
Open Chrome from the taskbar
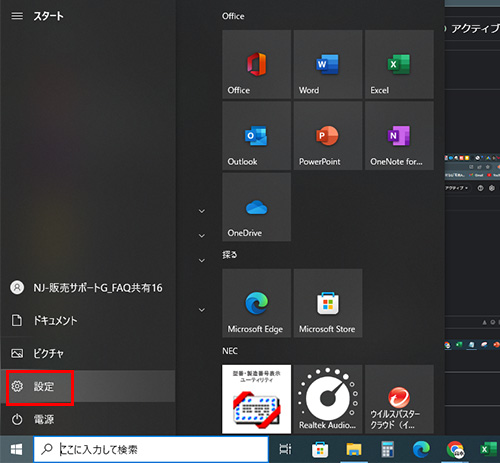pyautogui.click(x=455, y=449)
